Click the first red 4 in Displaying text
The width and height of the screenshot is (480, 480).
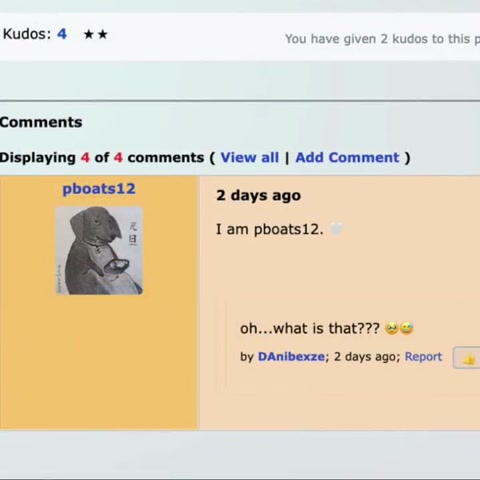pos(85,158)
